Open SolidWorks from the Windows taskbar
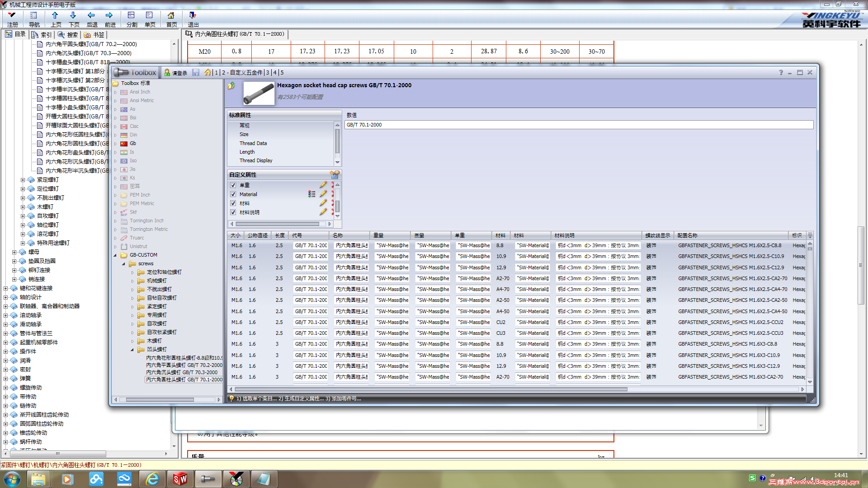868x488 pixels. pos(180,479)
